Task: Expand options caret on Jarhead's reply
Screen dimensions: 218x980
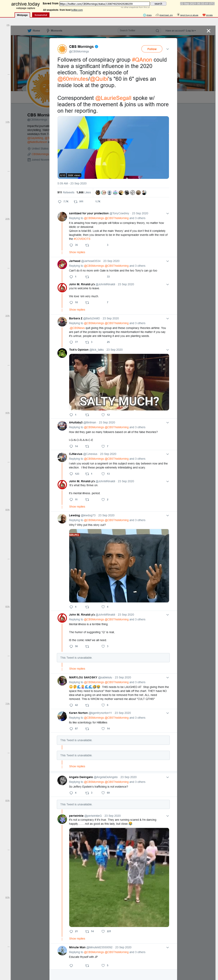Action: (167, 261)
